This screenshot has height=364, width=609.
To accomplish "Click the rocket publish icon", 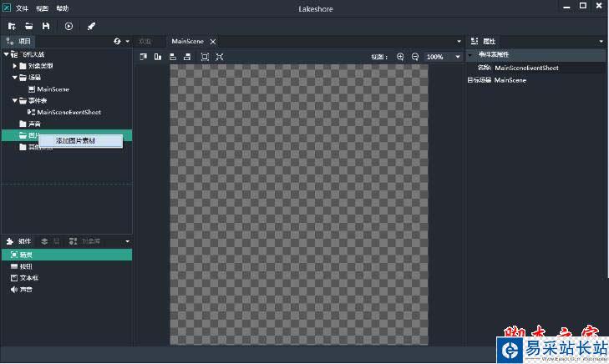I will (91, 26).
